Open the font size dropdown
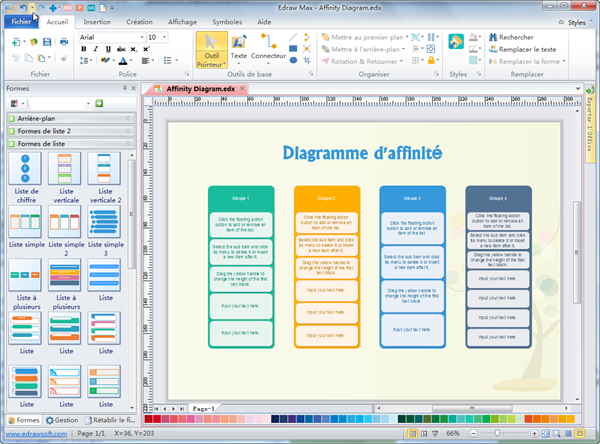The image size is (600, 444). point(165,37)
